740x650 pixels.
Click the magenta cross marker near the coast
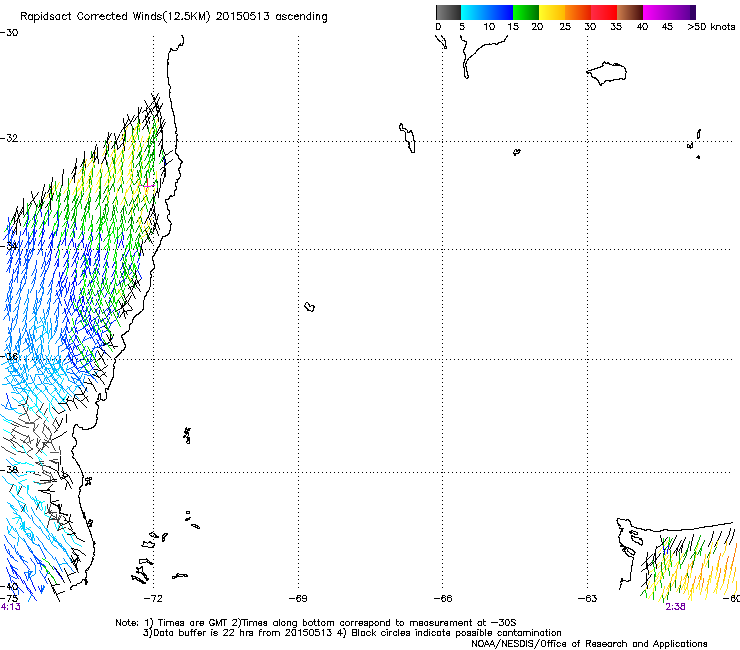pos(148,185)
